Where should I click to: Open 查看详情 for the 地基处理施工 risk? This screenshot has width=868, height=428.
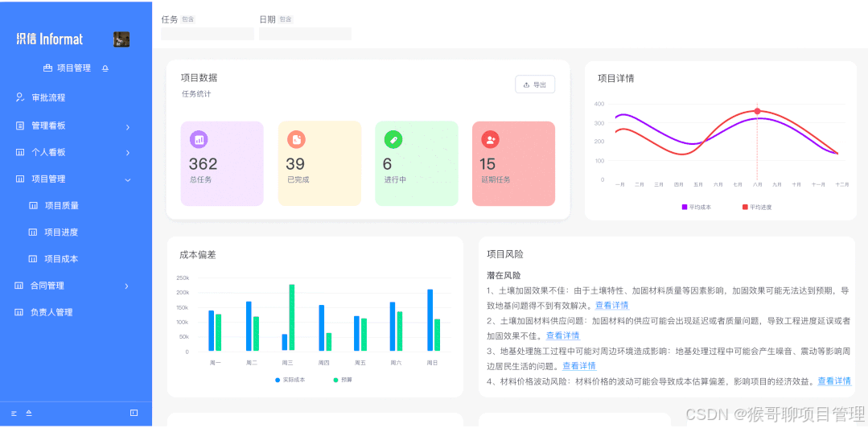pos(579,366)
